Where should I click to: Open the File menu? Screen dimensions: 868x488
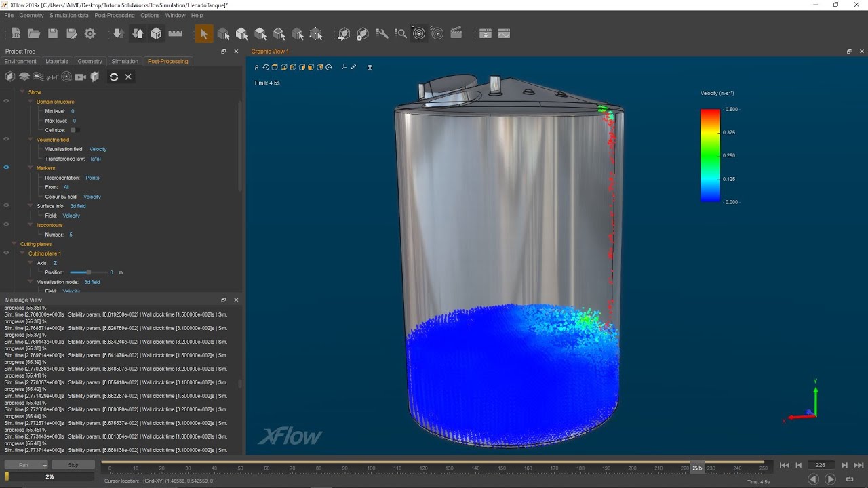click(x=9, y=15)
